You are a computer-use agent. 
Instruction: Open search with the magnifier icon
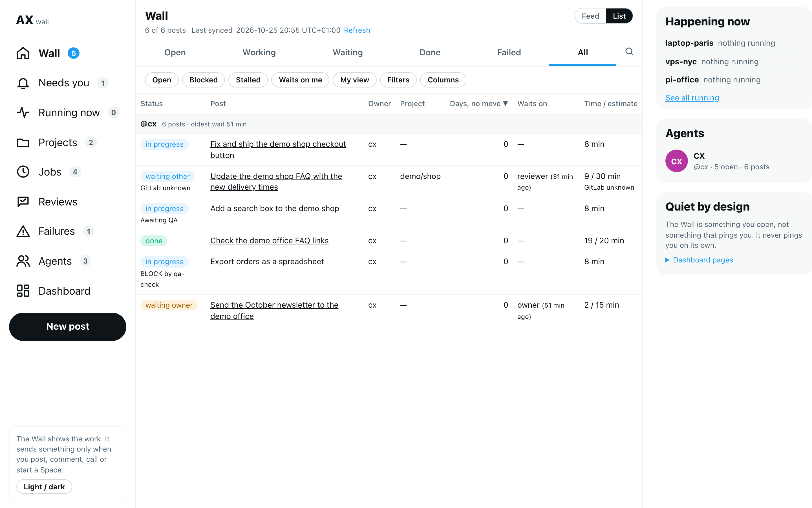629,52
